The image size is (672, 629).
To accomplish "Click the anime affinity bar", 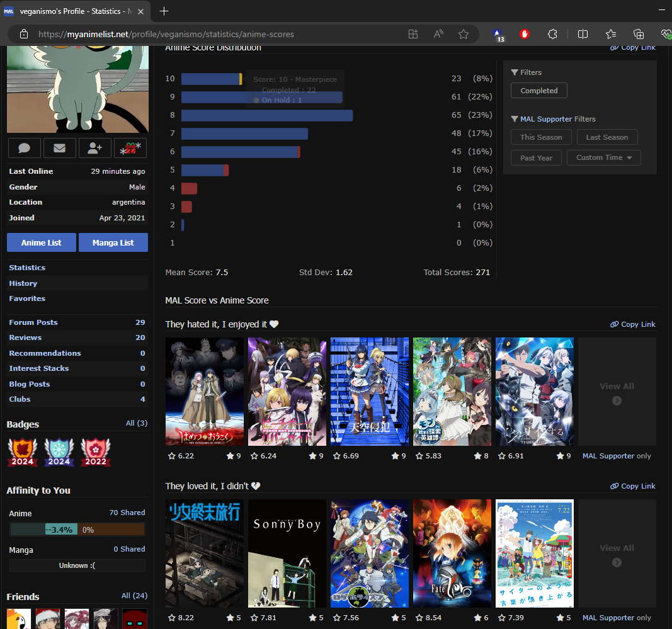I will coord(77,530).
